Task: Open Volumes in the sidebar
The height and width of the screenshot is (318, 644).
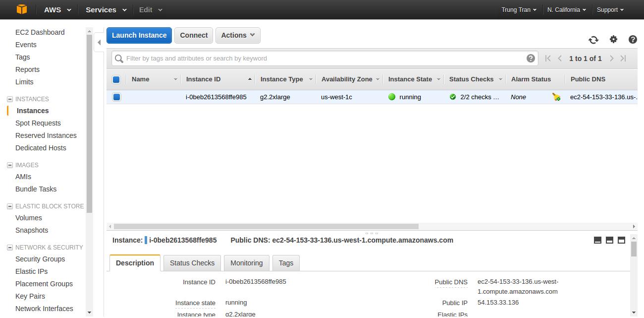Action: [29, 218]
